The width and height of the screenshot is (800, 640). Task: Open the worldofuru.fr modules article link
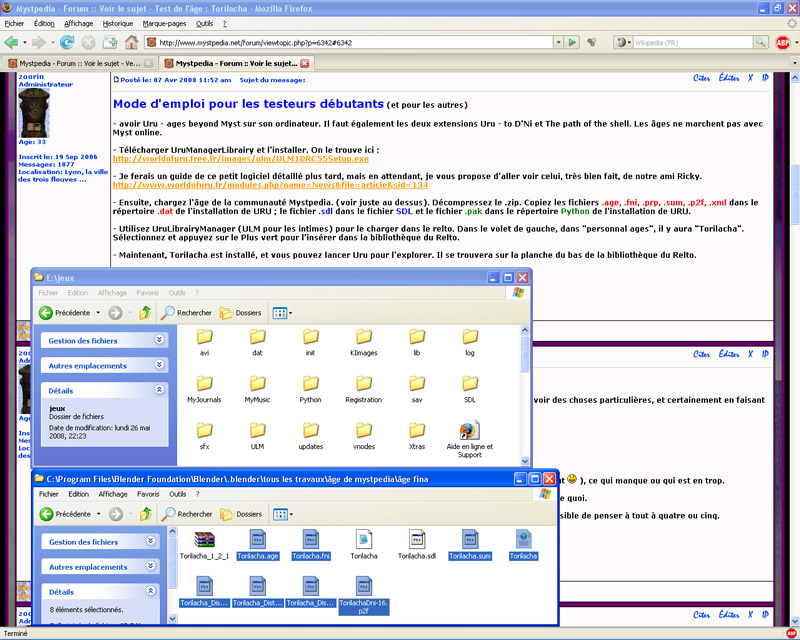(270, 185)
